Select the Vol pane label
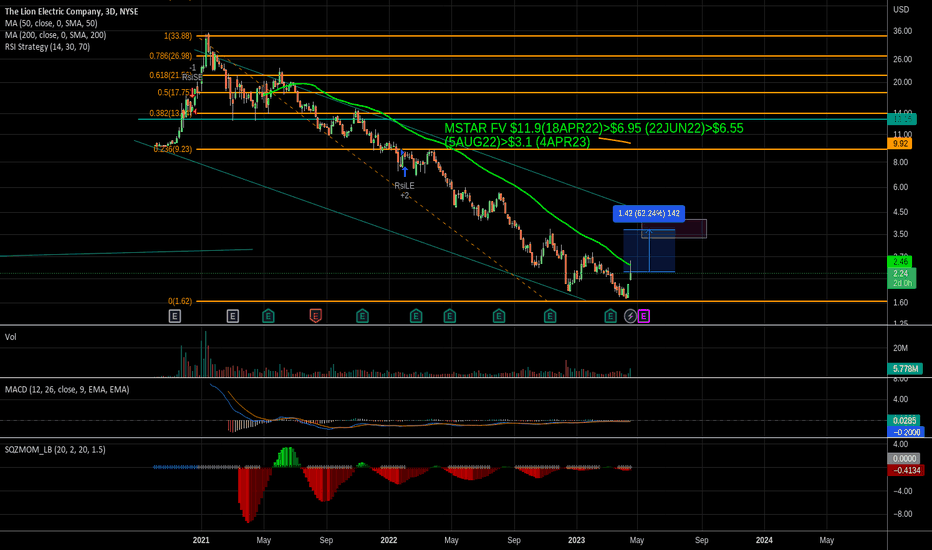This screenshot has width=932, height=550. point(11,337)
